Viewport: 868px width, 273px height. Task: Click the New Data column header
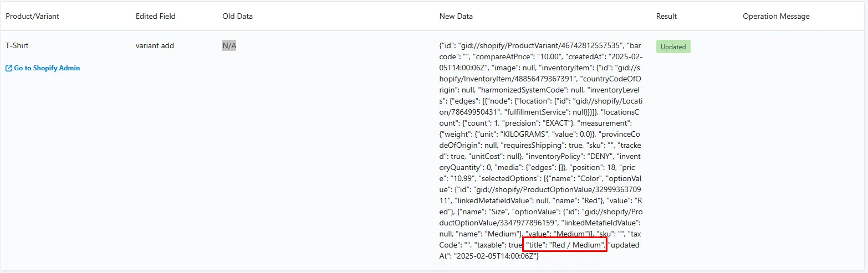click(x=456, y=16)
